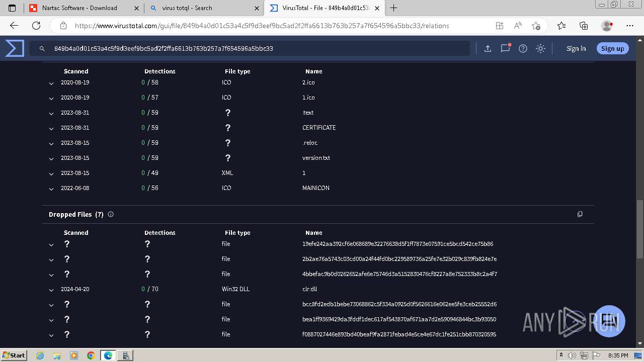Expand the .reloc row
The height and width of the screenshot is (362, 644).
coord(51,144)
